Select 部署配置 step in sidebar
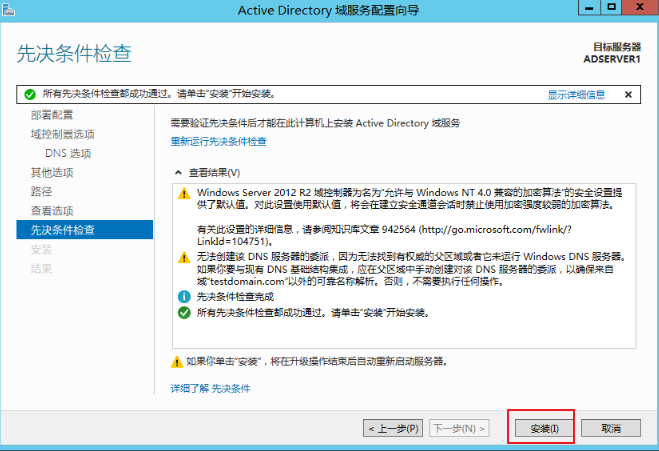Screen dimensions: 659x451 click(52, 115)
